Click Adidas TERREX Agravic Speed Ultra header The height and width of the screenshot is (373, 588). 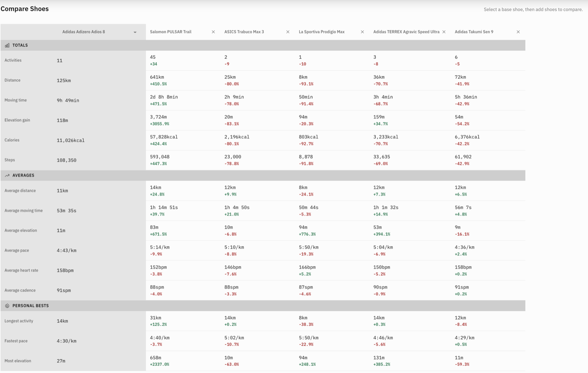406,32
